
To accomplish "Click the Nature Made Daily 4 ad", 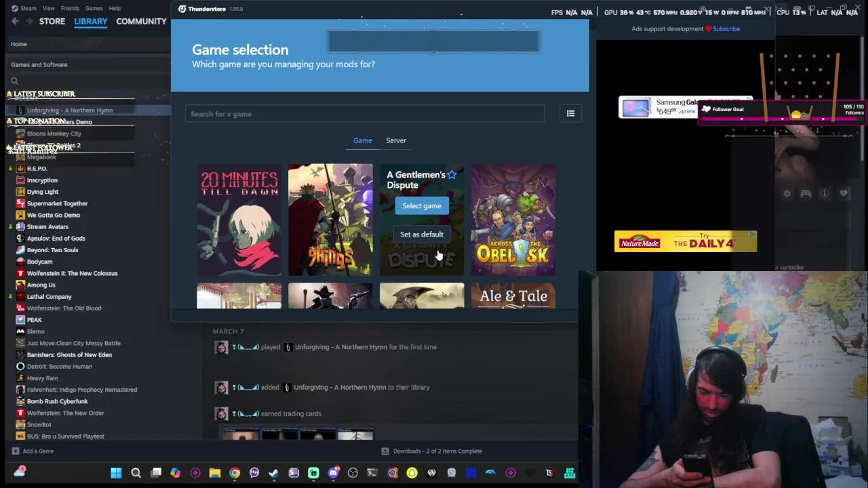I will [686, 242].
